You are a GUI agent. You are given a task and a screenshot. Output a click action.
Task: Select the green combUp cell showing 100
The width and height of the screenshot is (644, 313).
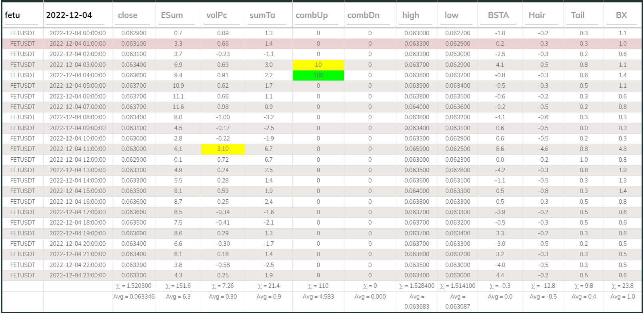tap(318, 75)
